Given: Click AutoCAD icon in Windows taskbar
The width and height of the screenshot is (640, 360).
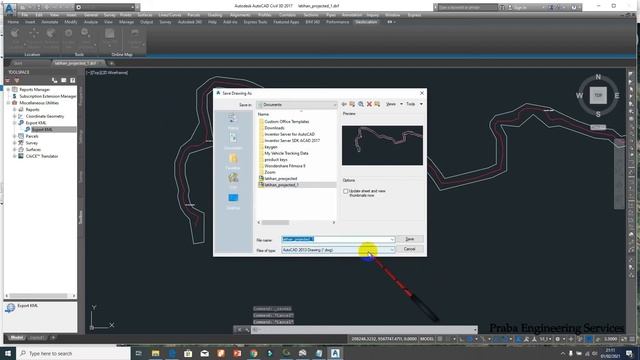Looking at the screenshot, I should [335, 353].
